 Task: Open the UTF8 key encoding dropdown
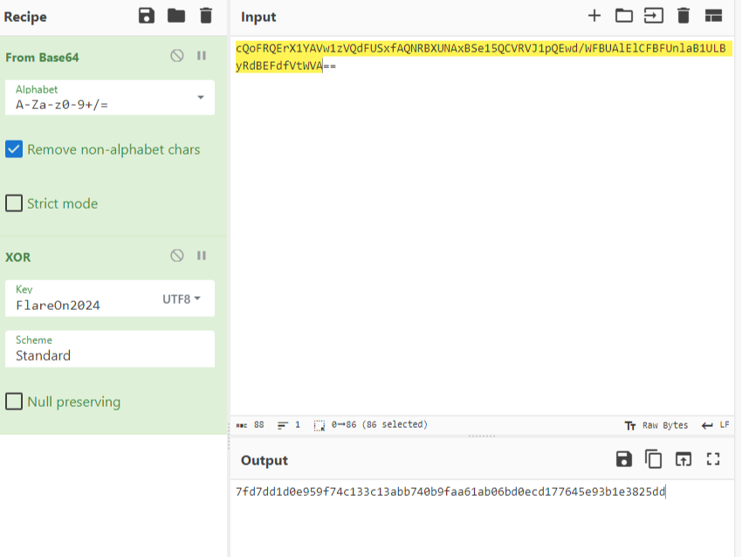181,299
